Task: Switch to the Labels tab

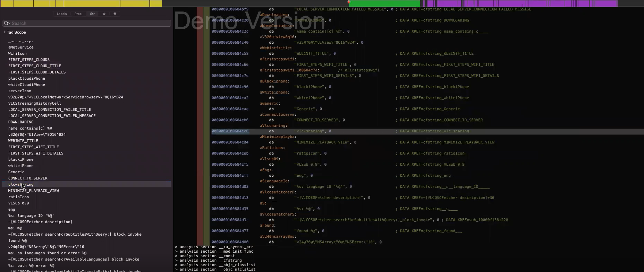Action: 62,14
